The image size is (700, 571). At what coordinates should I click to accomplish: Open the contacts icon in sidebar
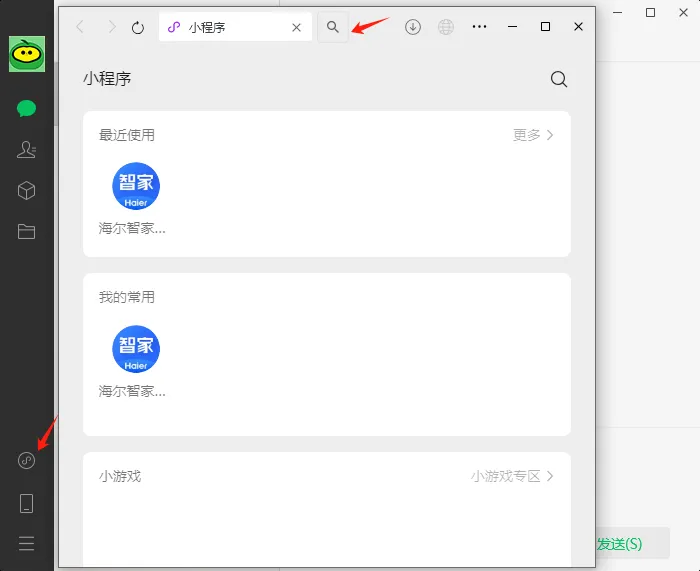[x=26, y=150]
